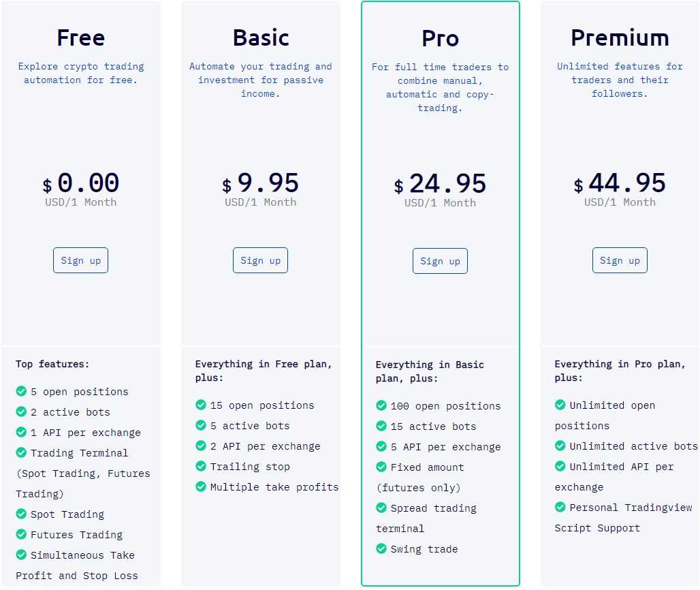Select the Pro plan heading
The image size is (700, 590).
pyautogui.click(x=440, y=38)
